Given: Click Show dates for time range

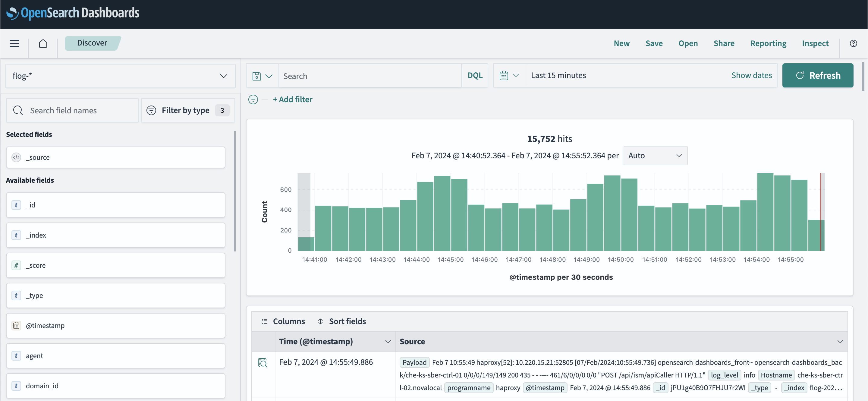Looking at the screenshot, I should click(751, 75).
